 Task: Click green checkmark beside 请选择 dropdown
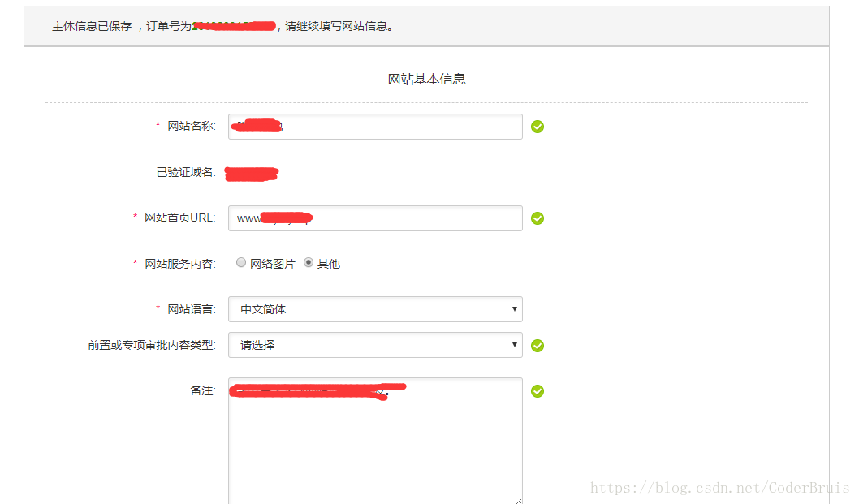tap(537, 346)
